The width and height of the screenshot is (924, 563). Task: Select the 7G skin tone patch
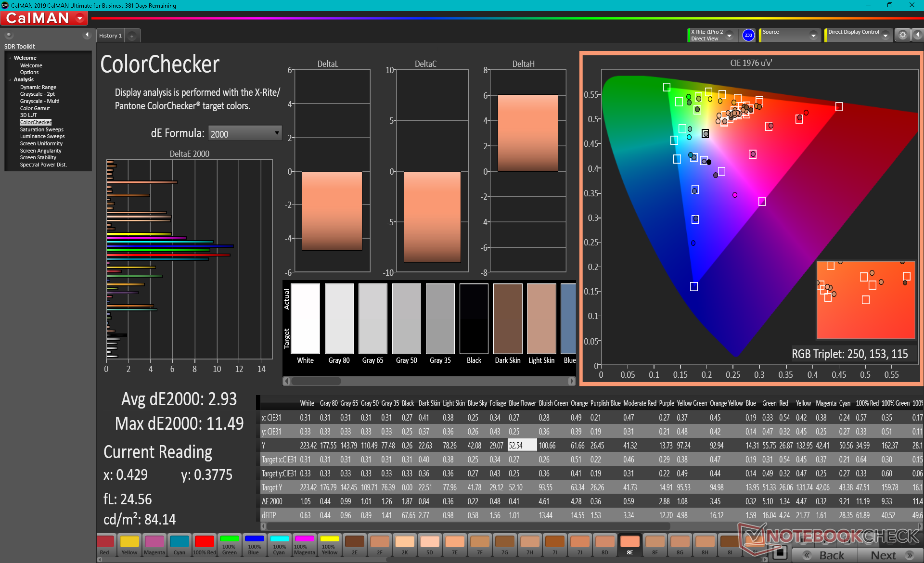click(505, 545)
